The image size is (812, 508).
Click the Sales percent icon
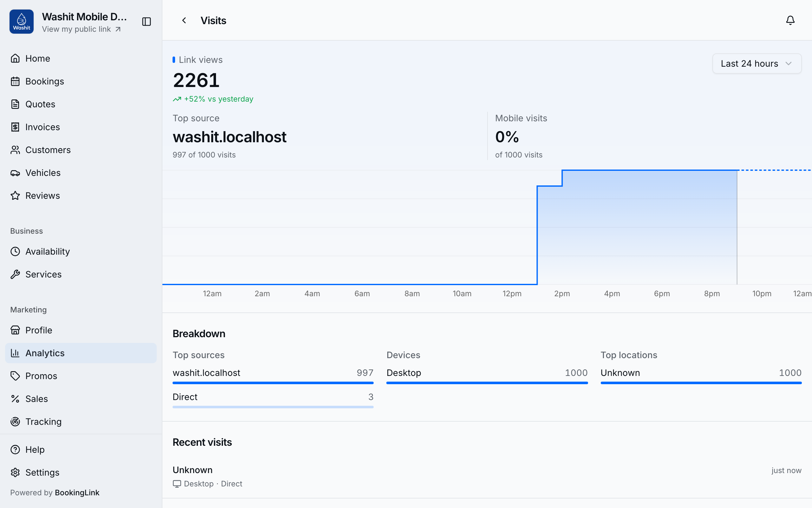point(15,398)
